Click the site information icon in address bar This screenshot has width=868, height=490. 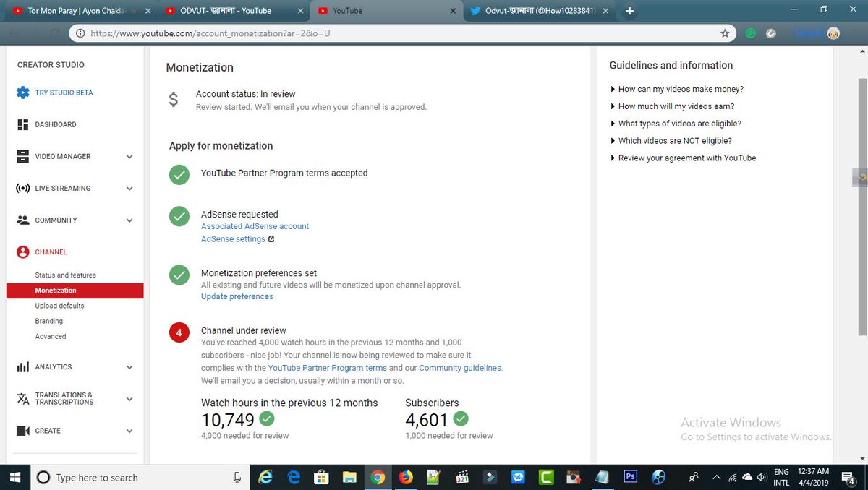[x=79, y=33]
